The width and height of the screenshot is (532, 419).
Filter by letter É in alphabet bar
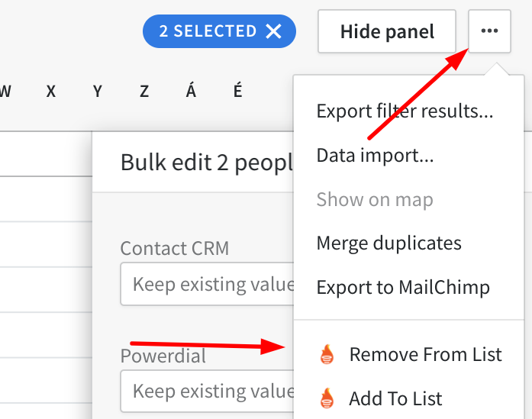pyautogui.click(x=238, y=91)
